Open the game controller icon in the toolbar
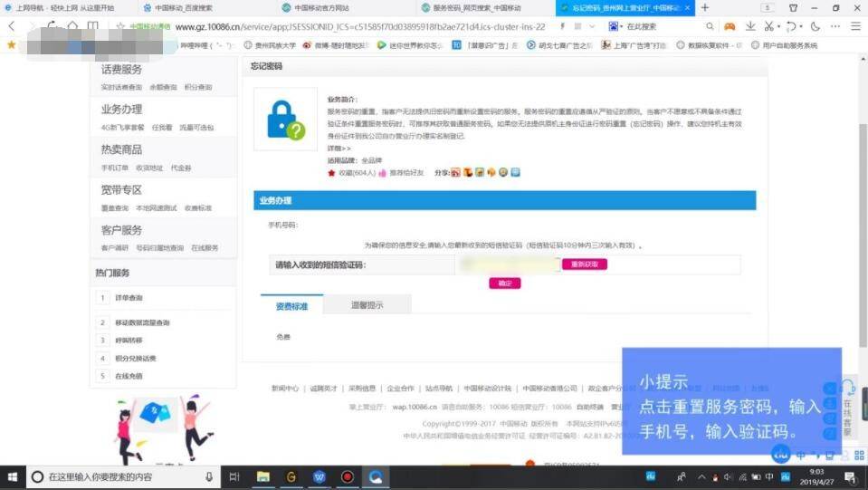868x490 pixels. pyautogui.click(x=730, y=26)
